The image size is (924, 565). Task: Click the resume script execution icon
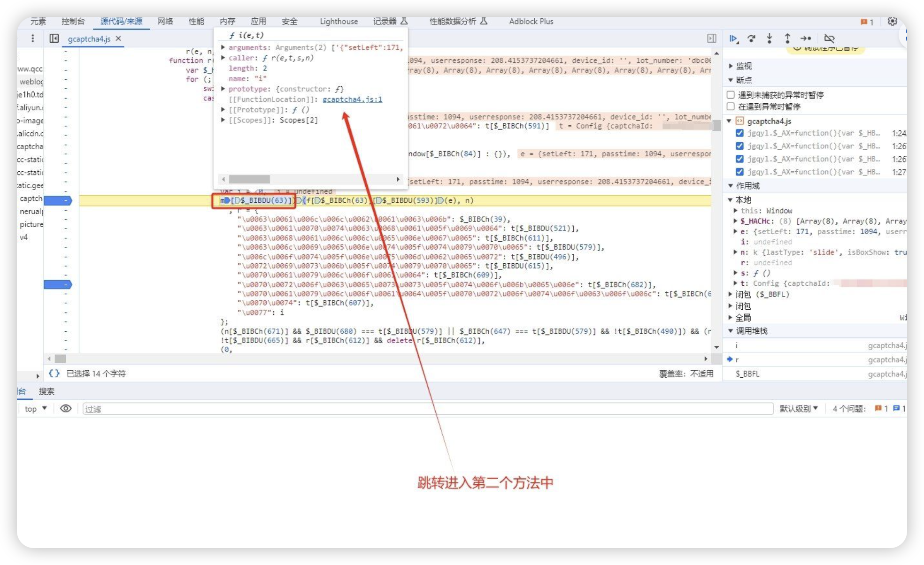point(734,38)
